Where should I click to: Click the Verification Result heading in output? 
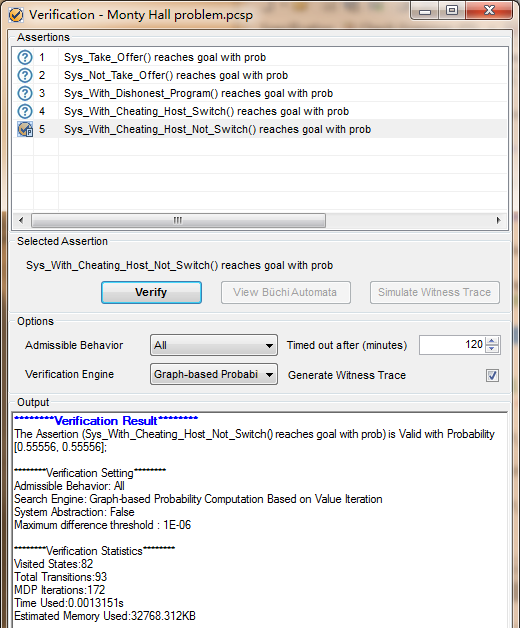pyautogui.click(x=106, y=421)
